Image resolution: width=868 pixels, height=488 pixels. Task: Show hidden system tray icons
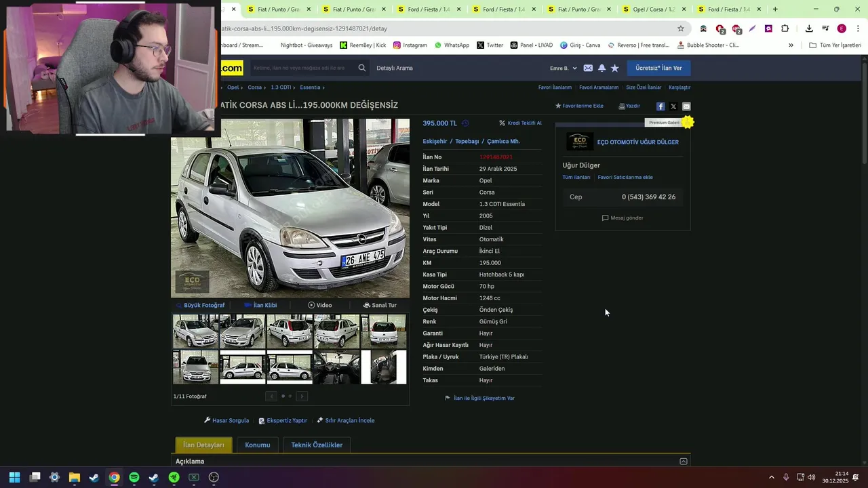point(771,477)
